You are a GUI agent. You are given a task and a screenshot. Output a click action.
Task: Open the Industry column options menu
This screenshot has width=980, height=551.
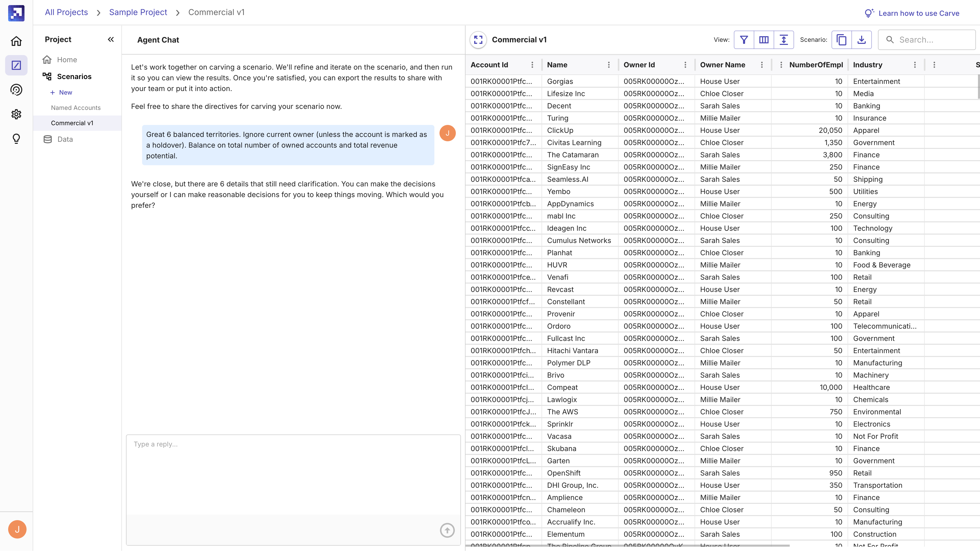915,65
